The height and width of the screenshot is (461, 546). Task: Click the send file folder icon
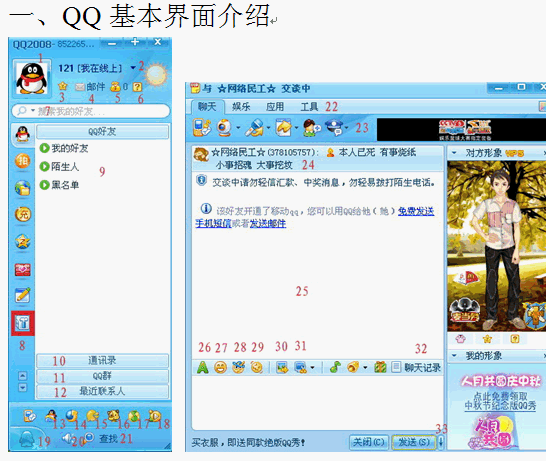click(283, 127)
